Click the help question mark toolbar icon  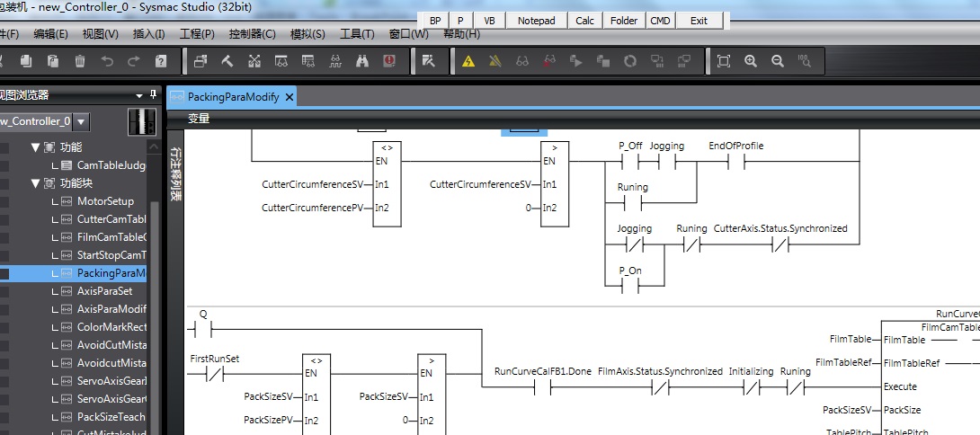(x=161, y=61)
